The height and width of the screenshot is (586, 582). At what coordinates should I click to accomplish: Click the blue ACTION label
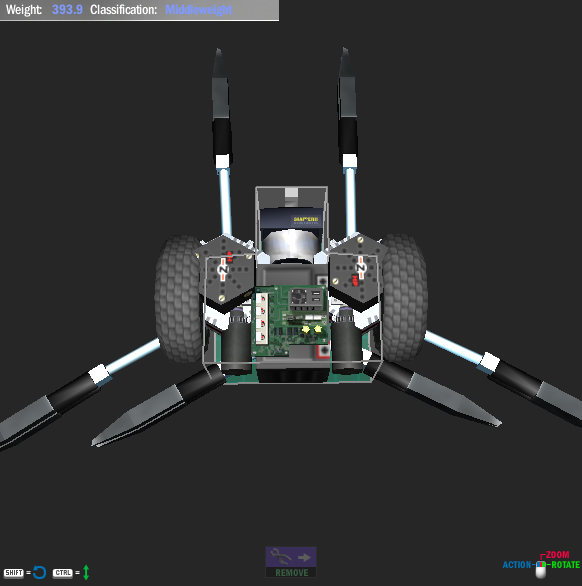point(517,564)
